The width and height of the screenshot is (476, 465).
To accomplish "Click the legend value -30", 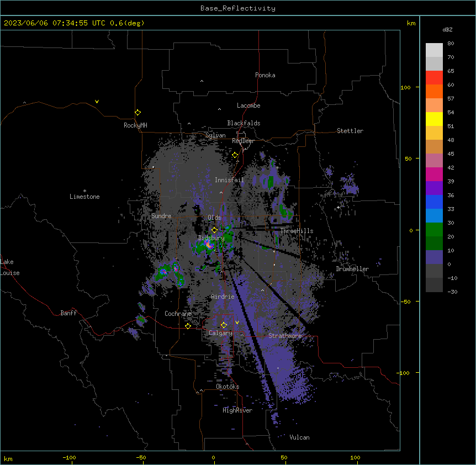I will click(452, 292).
